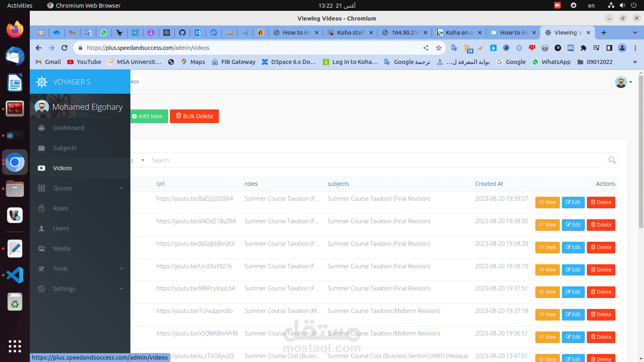Delete the video xSQM6BnAPrM
The height and width of the screenshot is (362, 644).
601,337
